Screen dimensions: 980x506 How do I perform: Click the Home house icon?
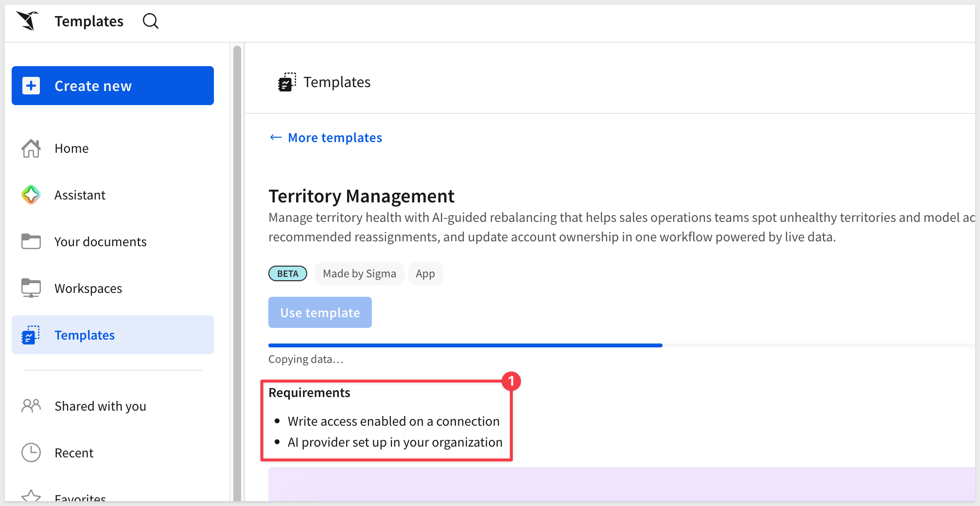click(x=31, y=148)
